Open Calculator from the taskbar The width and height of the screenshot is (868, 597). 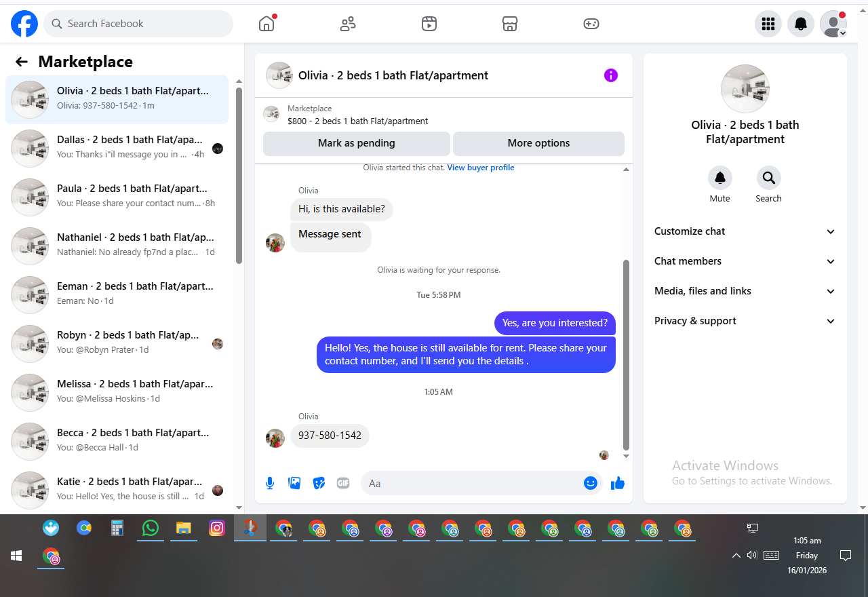click(117, 528)
